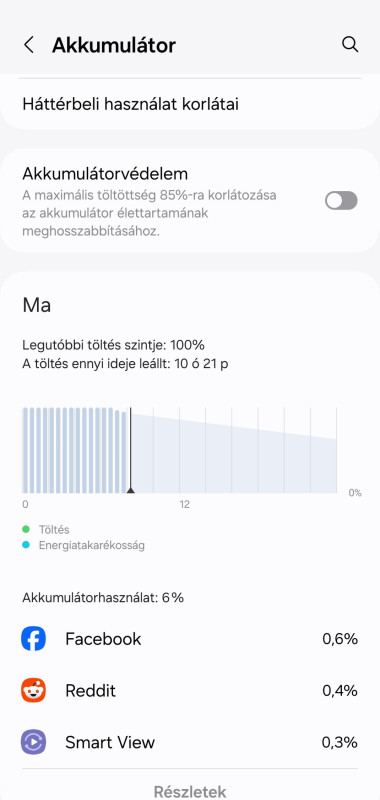Tap the blue Energiatakarékosság legend dot

pos(27,545)
